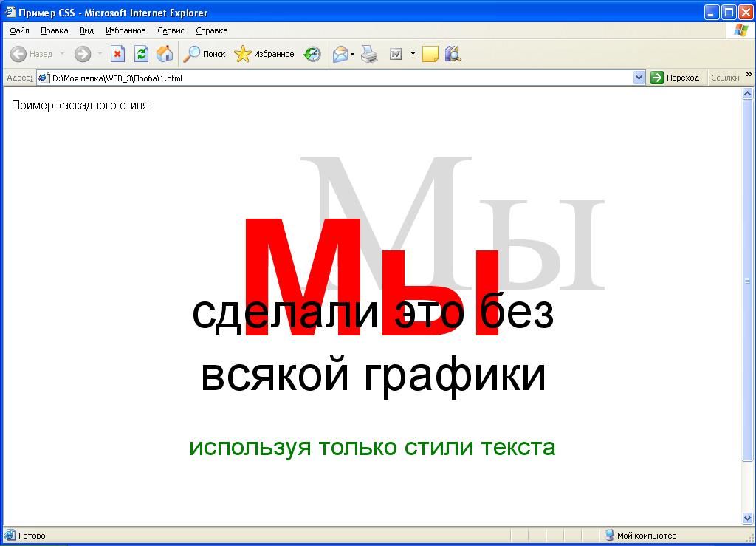756x546 pixels.
Task: Click the vertical scrollbar thumb
Action: (x=747, y=281)
